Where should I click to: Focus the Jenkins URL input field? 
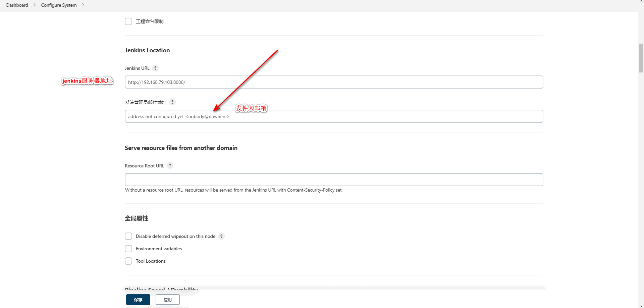(334, 82)
